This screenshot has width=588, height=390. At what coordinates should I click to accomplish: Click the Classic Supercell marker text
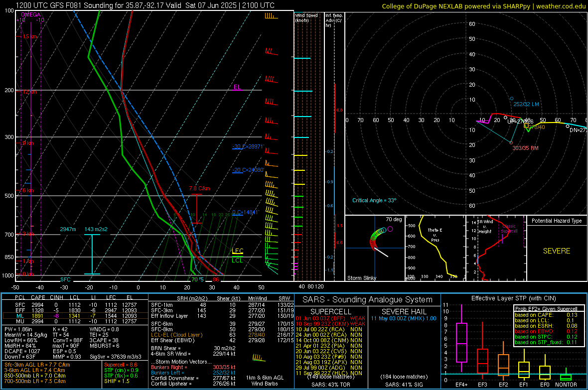pyautogui.click(x=509, y=229)
